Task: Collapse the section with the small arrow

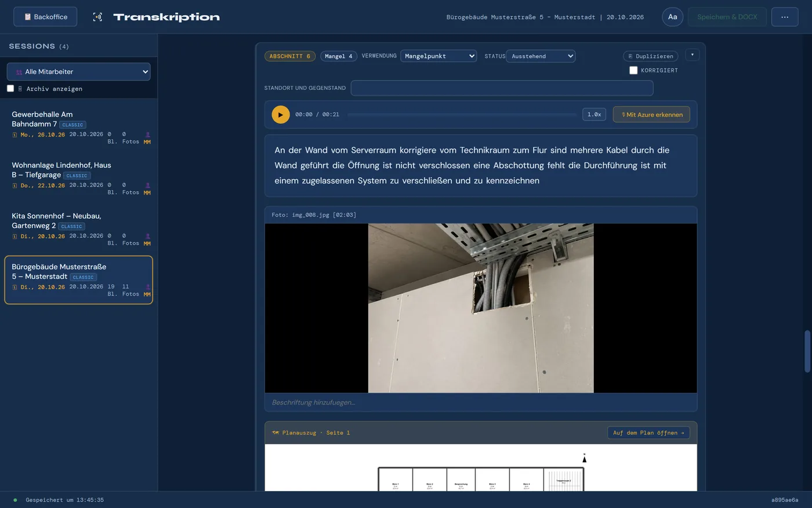Action: click(x=692, y=55)
